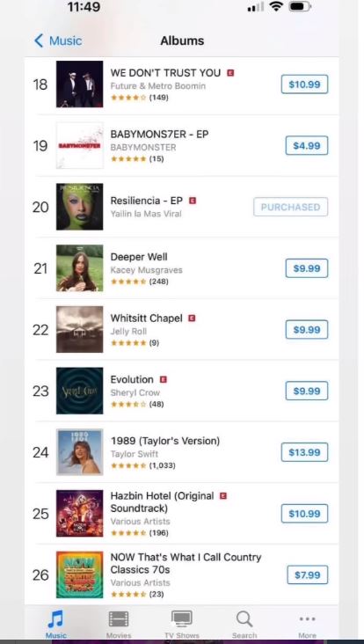Buy BABYMONS7ER EP for $4.99
This screenshot has height=644, width=364.
(x=307, y=145)
